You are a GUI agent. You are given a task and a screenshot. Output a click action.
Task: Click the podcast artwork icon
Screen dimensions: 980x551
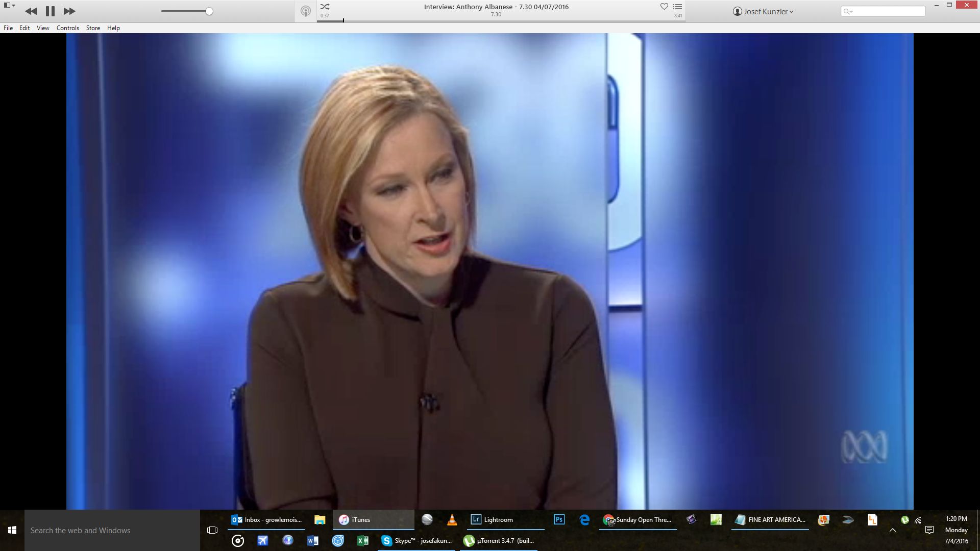coord(305,11)
